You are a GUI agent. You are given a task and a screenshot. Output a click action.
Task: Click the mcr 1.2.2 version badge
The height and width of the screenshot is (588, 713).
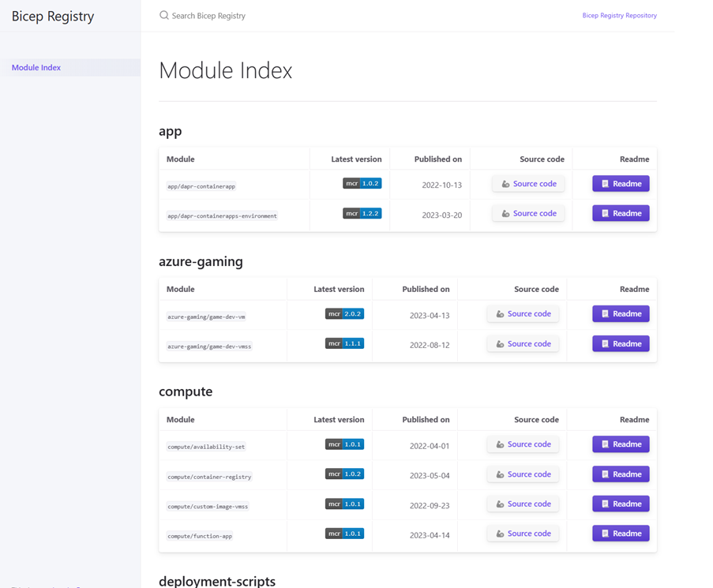coord(362,213)
